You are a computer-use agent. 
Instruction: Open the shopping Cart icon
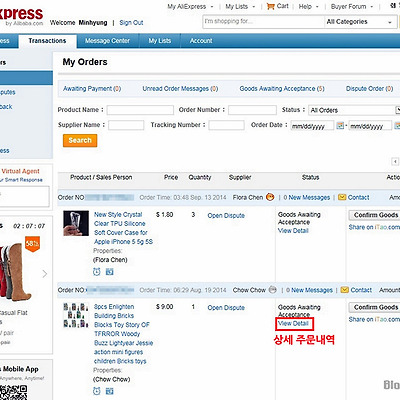tap(270, 6)
